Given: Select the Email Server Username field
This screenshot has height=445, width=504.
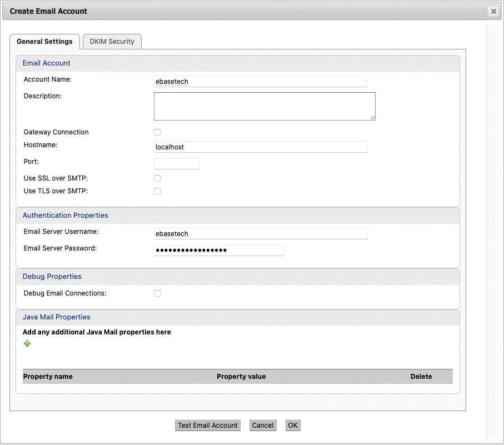Looking at the screenshot, I should (x=261, y=234).
